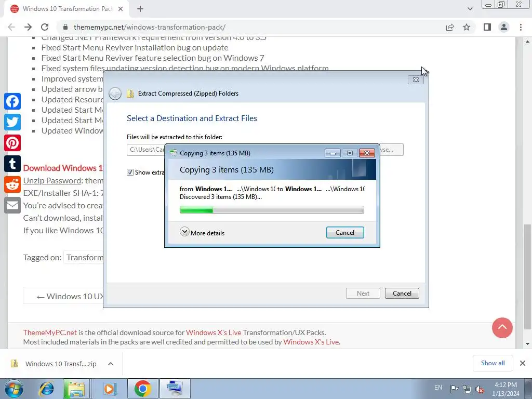Switch to Windows 10 Transformation Pack tab
The width and height of the screenshot is (532, 399).
pos(66,9)
